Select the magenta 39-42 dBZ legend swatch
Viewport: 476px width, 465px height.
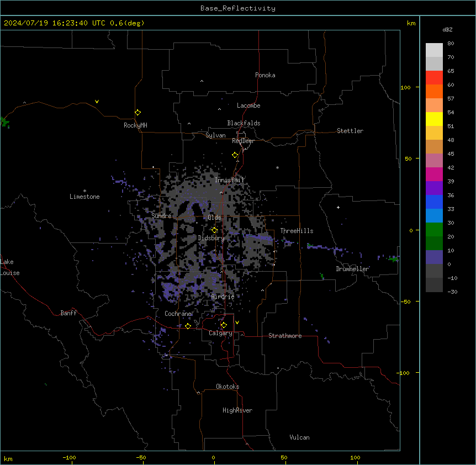coord(434,174)
